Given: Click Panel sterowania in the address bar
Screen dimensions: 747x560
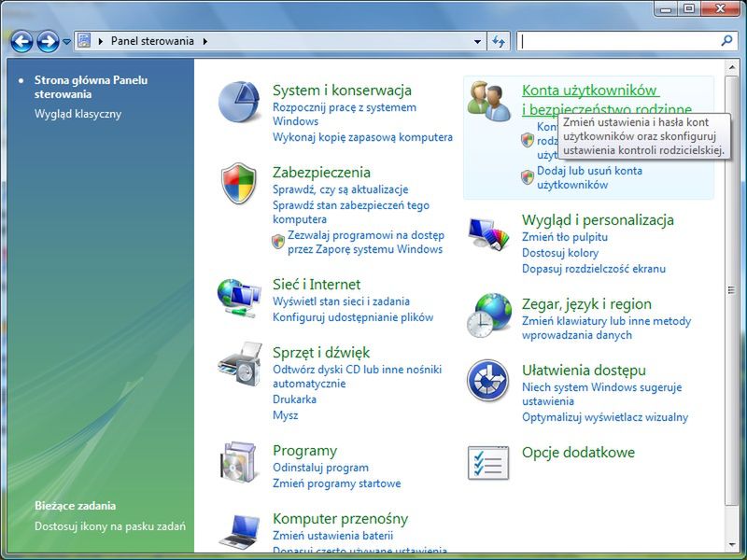Looking at the screenshot, I should pos(152,41).
